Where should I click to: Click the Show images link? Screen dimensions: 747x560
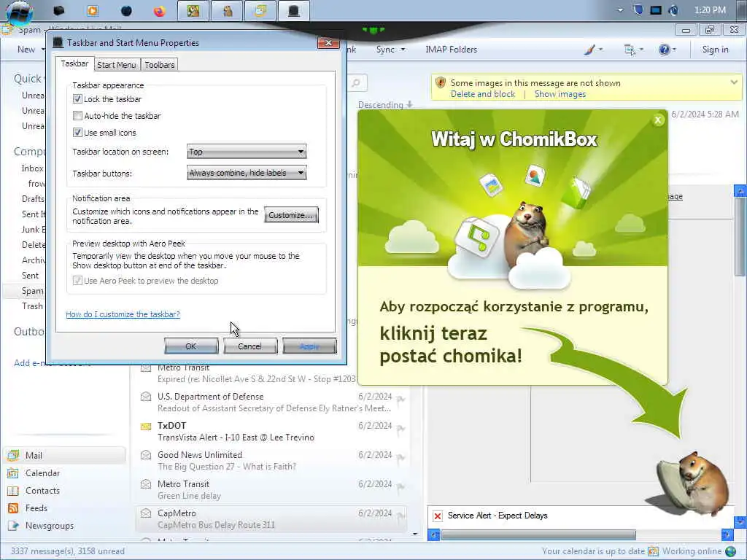(x=560, y=94)
